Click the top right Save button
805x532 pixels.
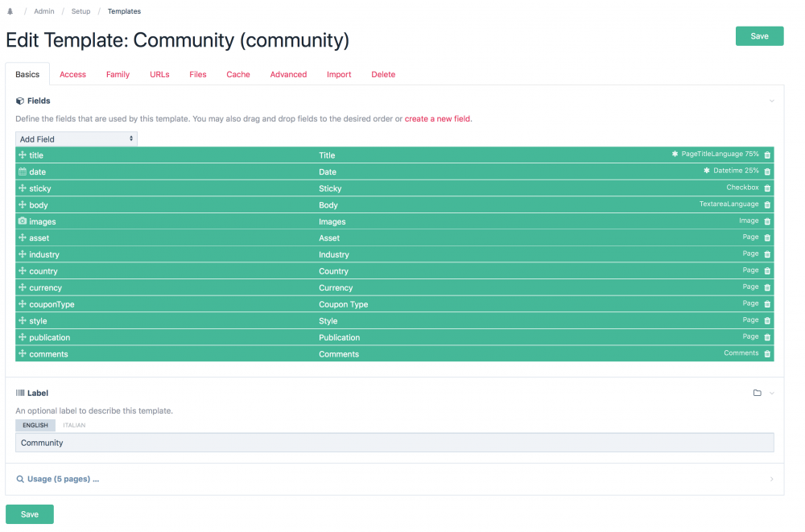[x=759, y=36]
